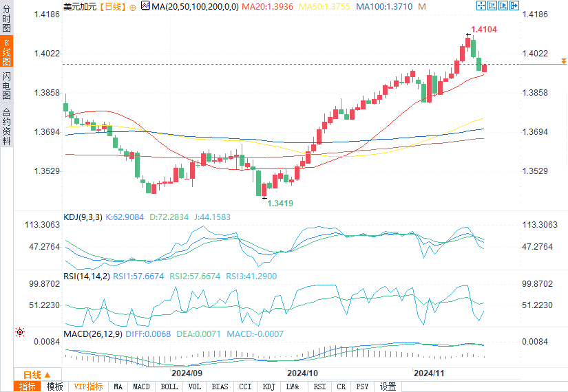
Task: Click the 1.4104 high price label
Action: (484, 30)
